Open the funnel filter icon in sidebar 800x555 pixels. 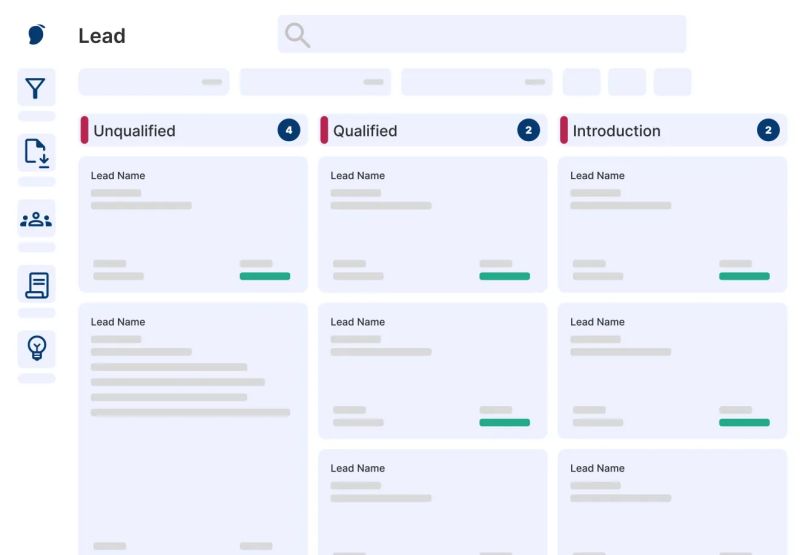36,88
